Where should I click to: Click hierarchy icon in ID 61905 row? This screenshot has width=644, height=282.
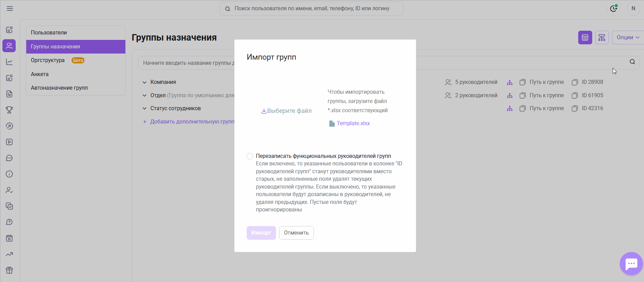510,95
